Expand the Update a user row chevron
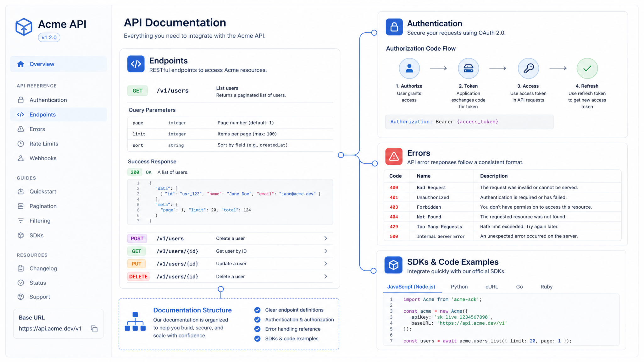This screenshot has height=362, width=644. pyautogui.click(x=326, y=264)
